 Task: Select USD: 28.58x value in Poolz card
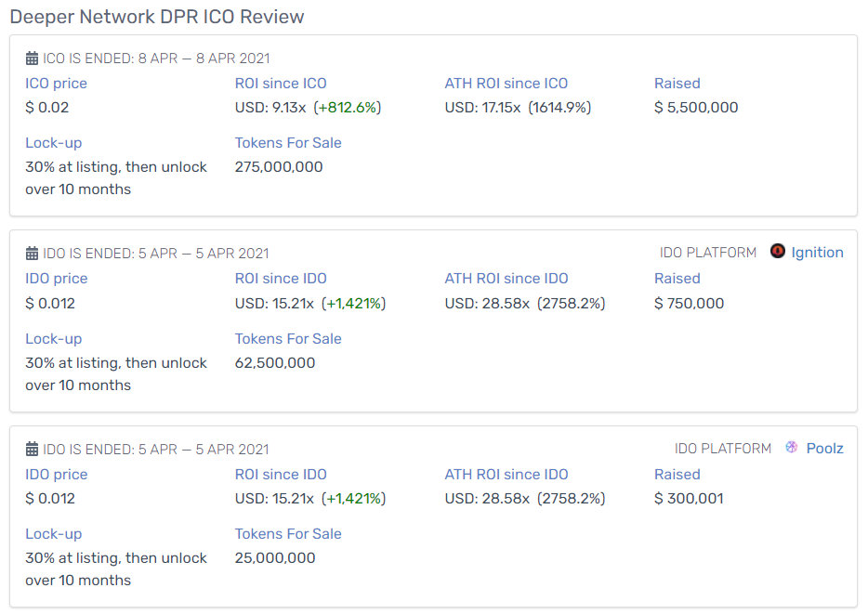pos(487,499)
